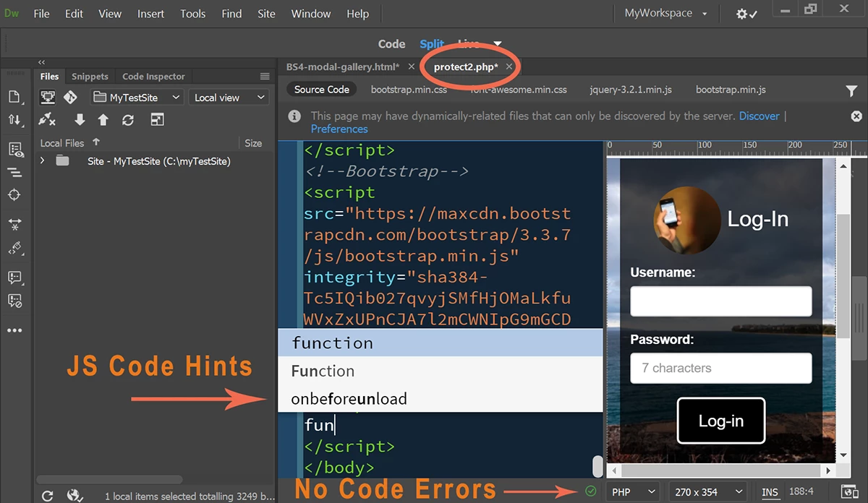Click the Log-in button in live preview
The image size is (868, 503).
click(721, 421)
